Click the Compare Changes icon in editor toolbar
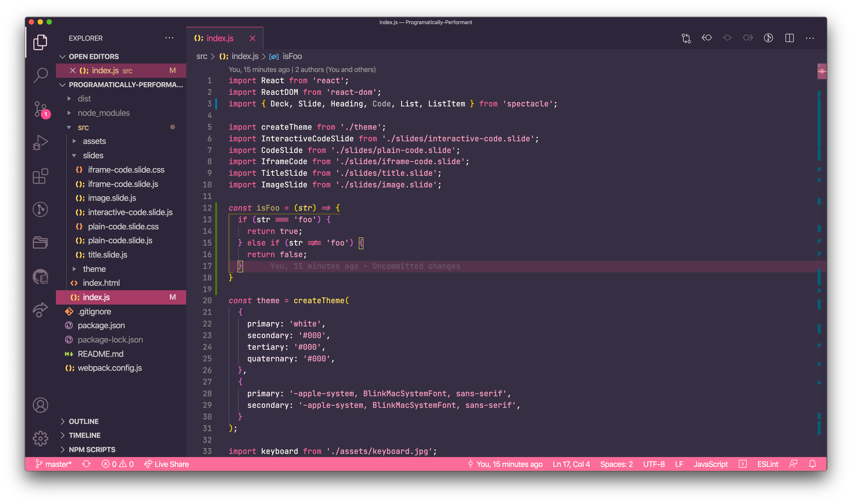 (x=686, y=38)
